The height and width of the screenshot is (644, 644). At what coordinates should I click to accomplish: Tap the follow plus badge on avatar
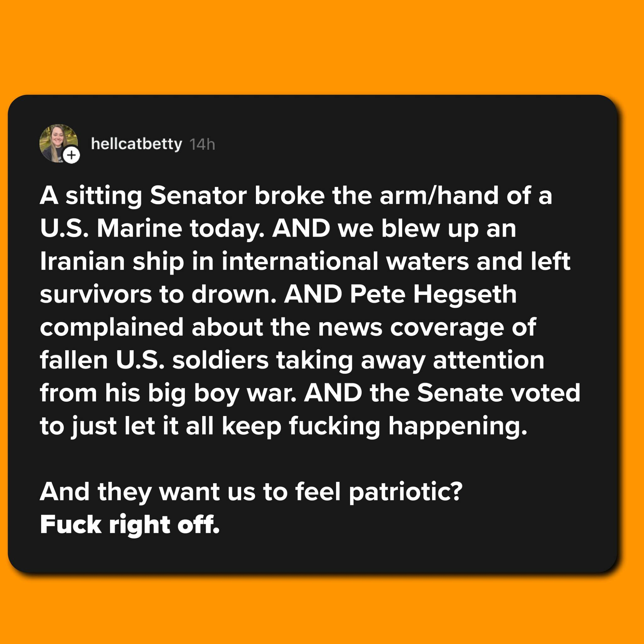[72, 155]
